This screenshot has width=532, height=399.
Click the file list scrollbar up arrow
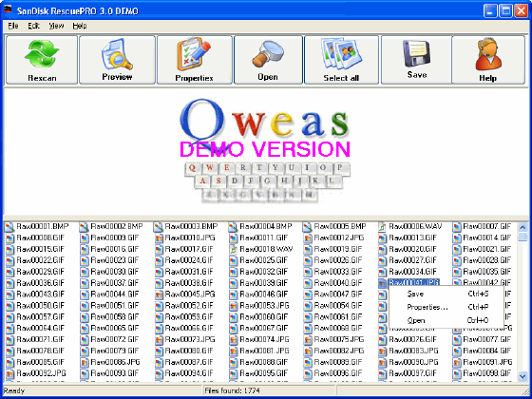click(522, 227)
